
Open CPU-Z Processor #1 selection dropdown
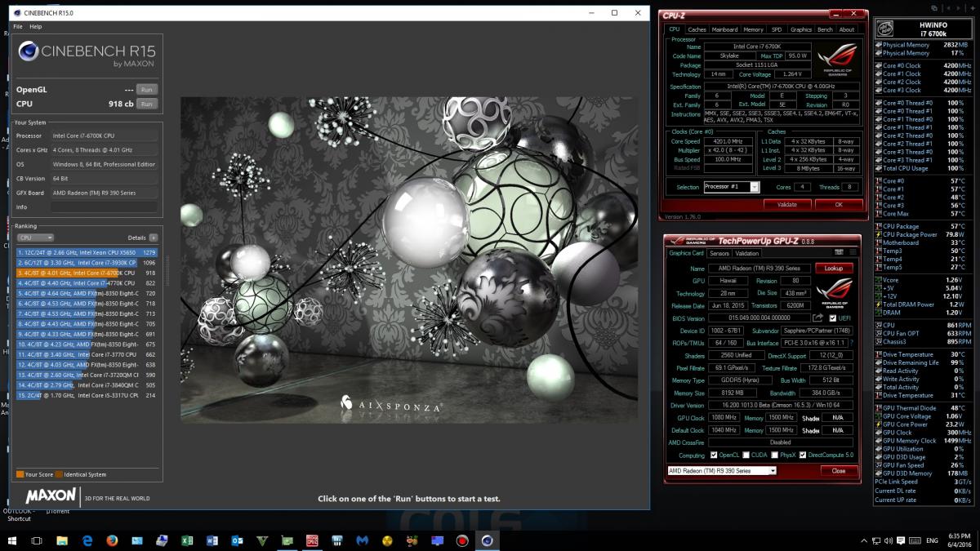pos(731,187)
